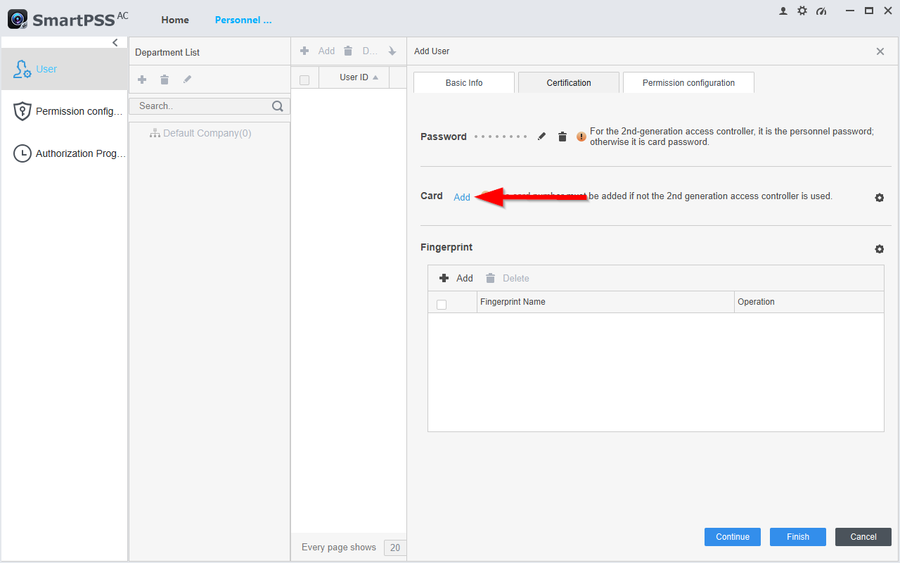Click the plus icon in Department List
Viewport: 900px width, 563px height.
click(x=142, y=79)
